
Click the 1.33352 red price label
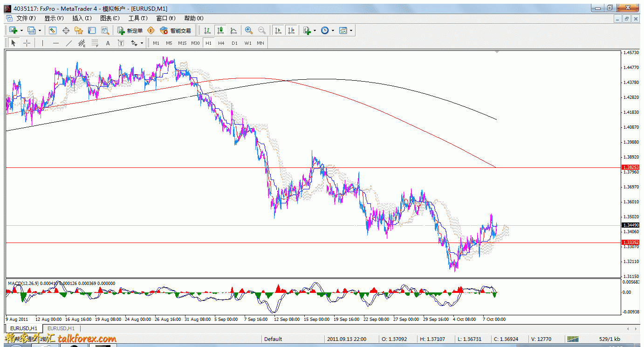point(630,243)
